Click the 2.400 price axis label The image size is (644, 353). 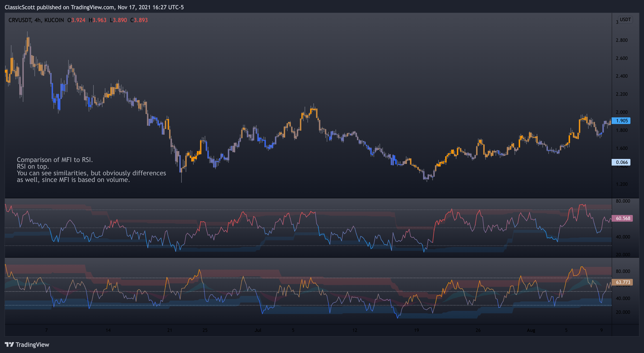point(622,76)
